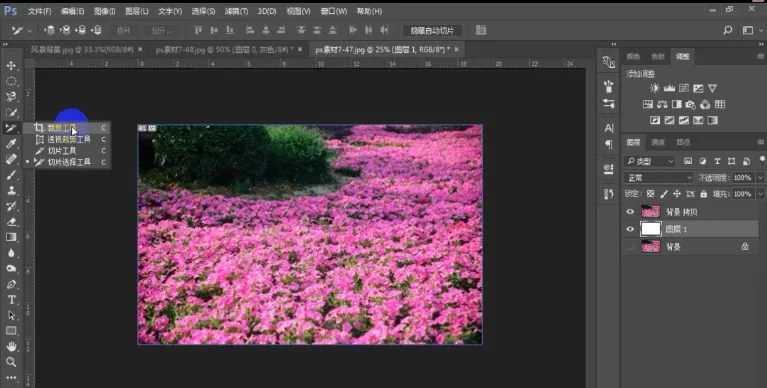Expand the 不透明度 opacity dropdown arrow

(761, 178)
